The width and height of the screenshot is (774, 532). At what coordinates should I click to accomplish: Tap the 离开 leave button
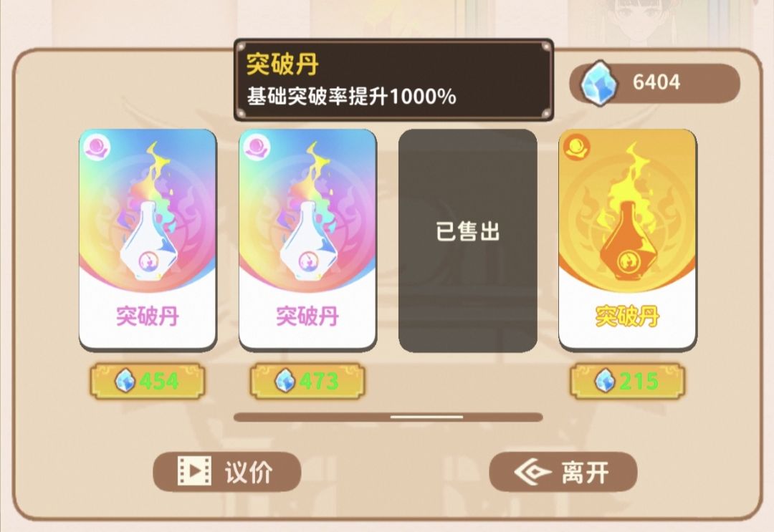click(563, 472)
